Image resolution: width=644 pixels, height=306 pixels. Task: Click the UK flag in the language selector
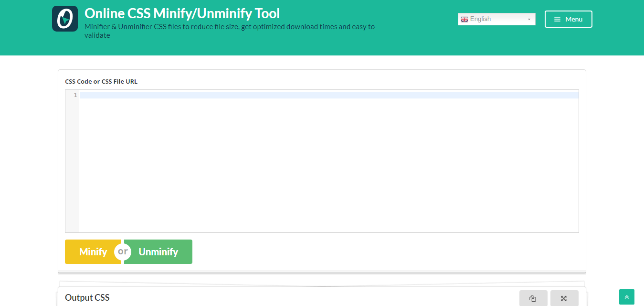click(x=464, y=19)
